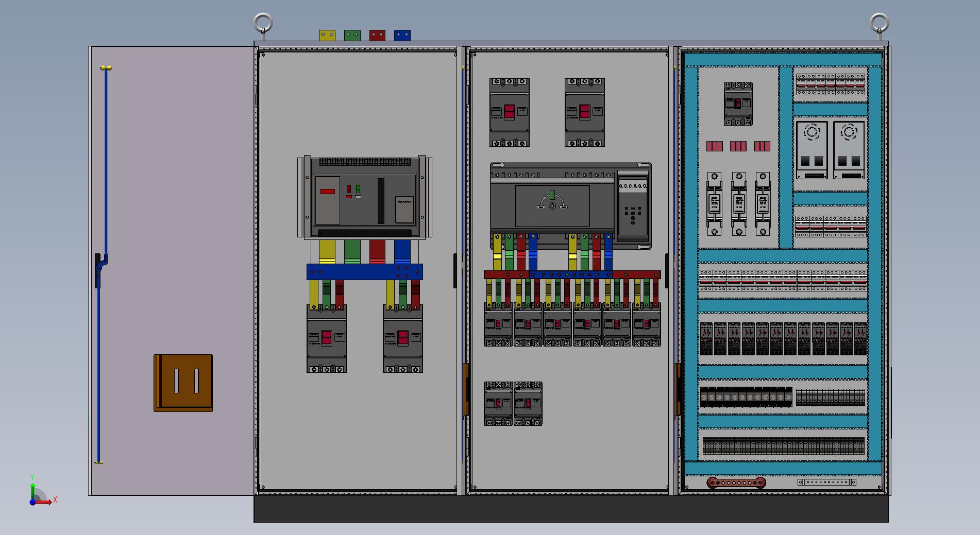Screen dimensions: 980x535
Task: Select the middle red indicator block in right cabinet
Action: 738,146
